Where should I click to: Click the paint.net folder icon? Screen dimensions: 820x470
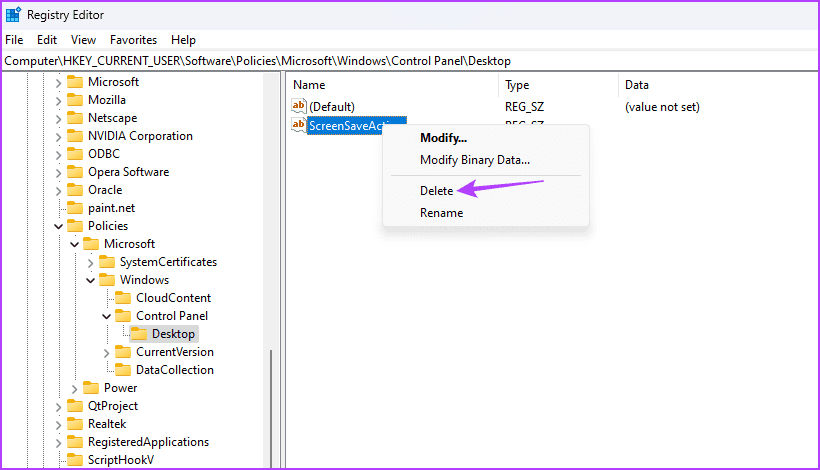tap(75, 208)
